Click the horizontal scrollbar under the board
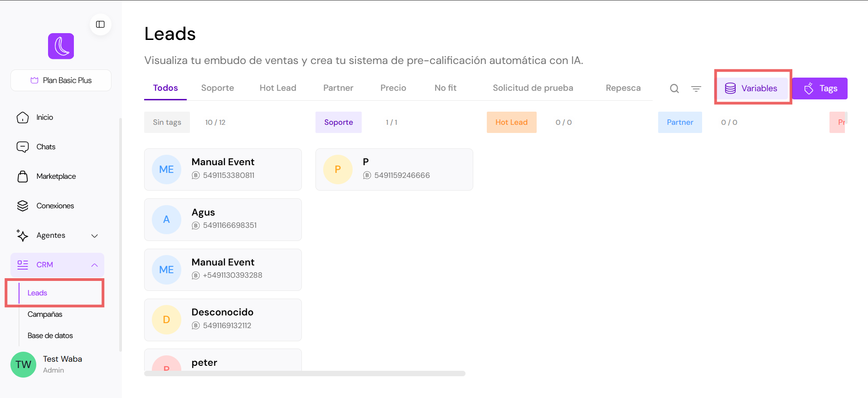This screenshot has width=868, height=398. point(305,373)
